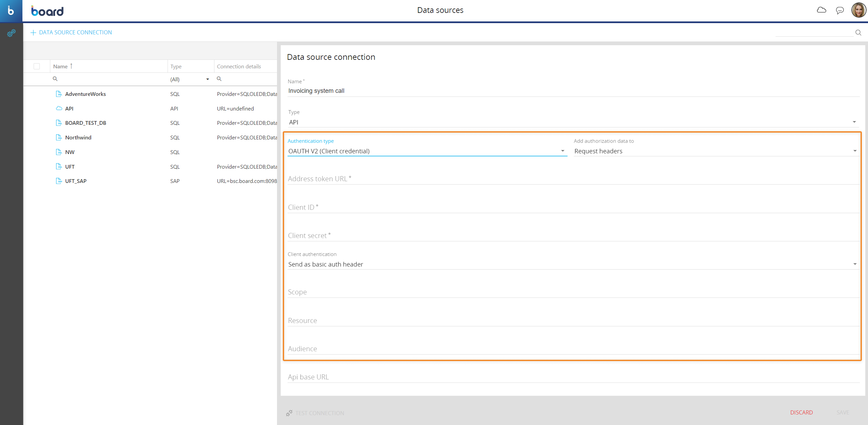Click the DATA SOURCE CONNECTION link

75,33
